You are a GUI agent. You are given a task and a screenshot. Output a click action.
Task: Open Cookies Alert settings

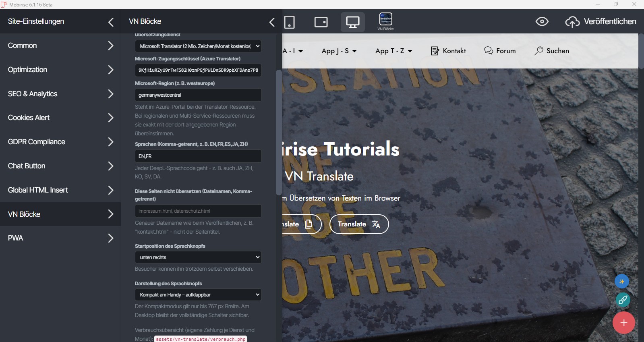(60, 118)
